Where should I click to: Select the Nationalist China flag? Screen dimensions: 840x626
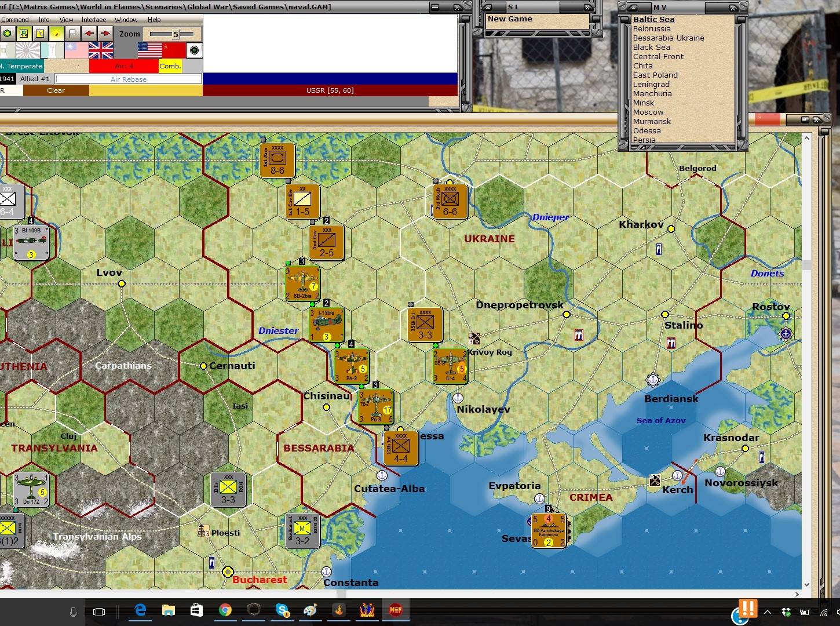[76, 50]
